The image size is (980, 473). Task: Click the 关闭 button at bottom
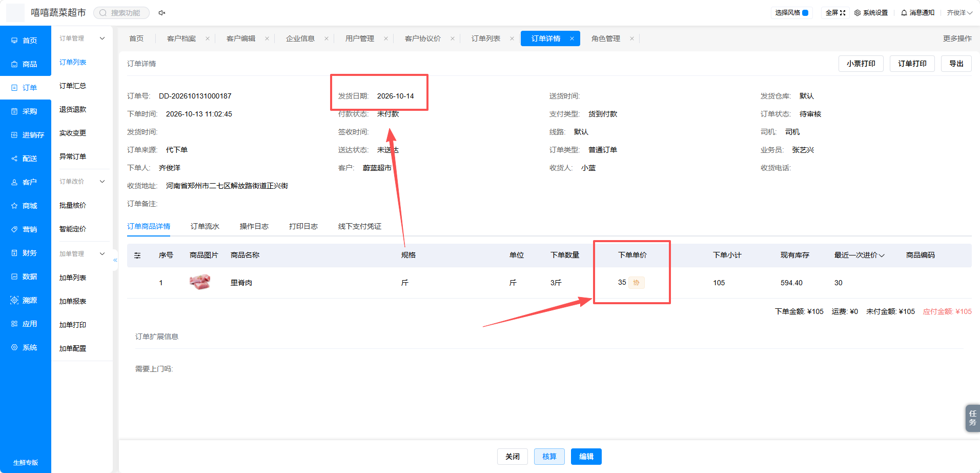point(513,457)
